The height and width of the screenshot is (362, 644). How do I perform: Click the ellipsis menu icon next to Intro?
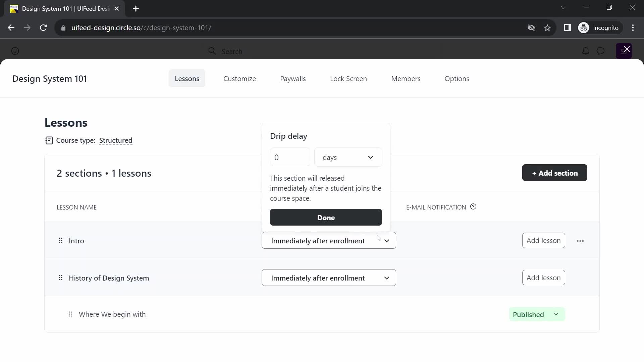pos(580,240)
